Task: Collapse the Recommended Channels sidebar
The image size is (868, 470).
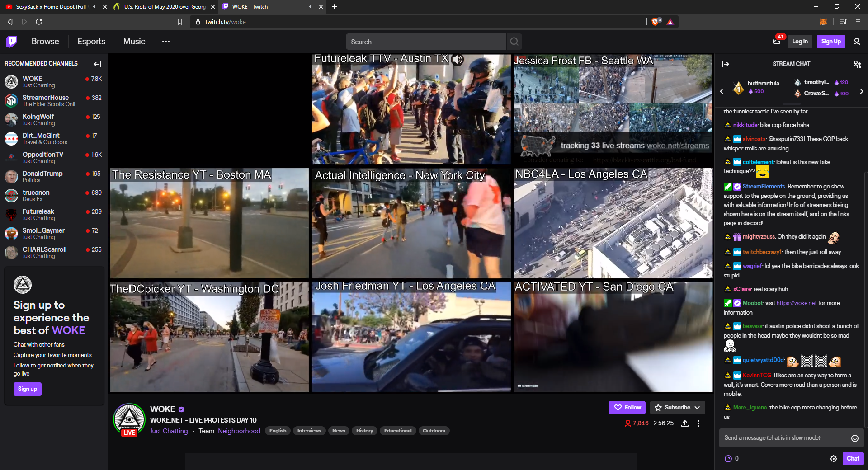Action: [97, 64]
